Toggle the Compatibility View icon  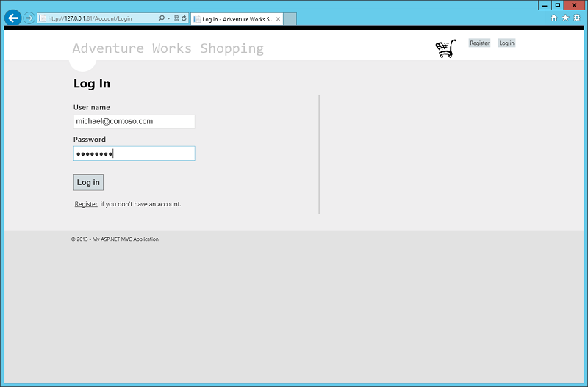[x=176, y=18]
